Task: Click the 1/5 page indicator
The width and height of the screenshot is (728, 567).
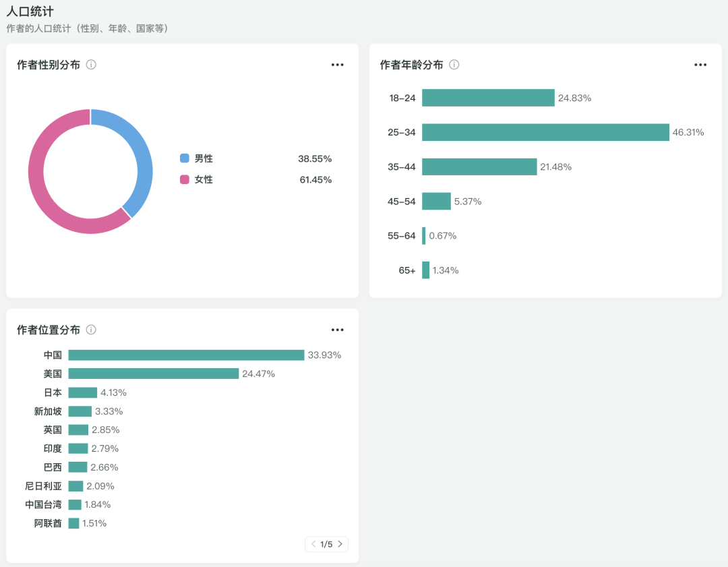Action: pyautogui.click(x=326, y=544)
